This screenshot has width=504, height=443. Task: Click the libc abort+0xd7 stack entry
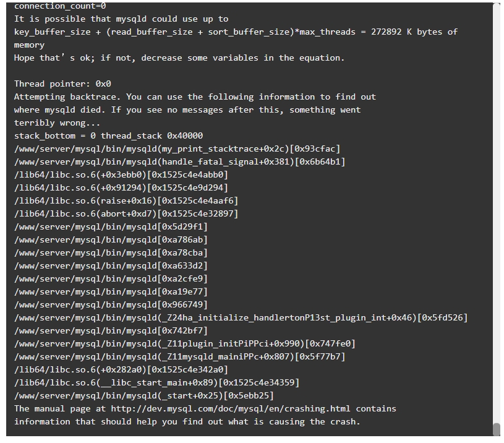(126, 214)
